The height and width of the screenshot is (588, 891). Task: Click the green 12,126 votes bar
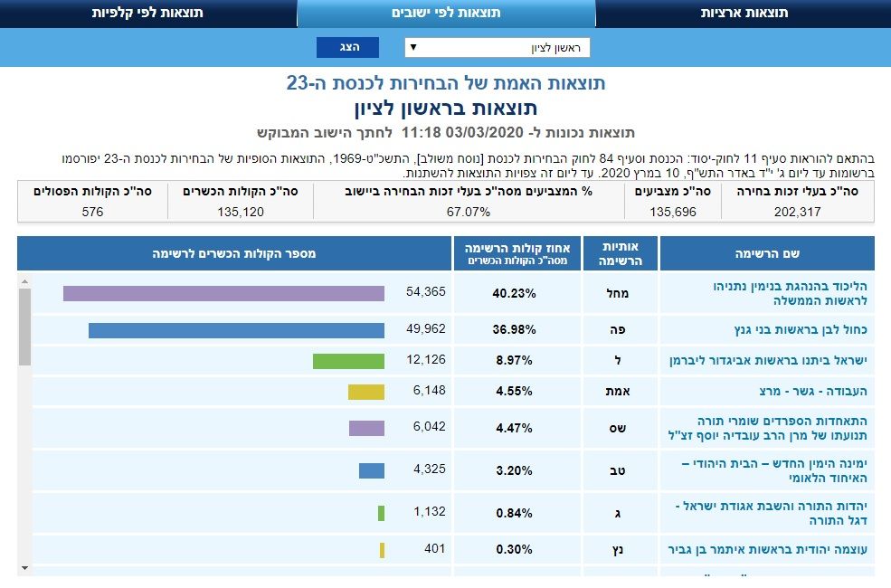click(348, 361)
